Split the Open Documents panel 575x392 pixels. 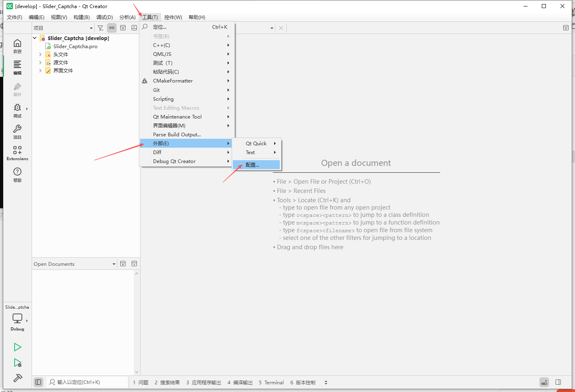click(x=123, y=264)
